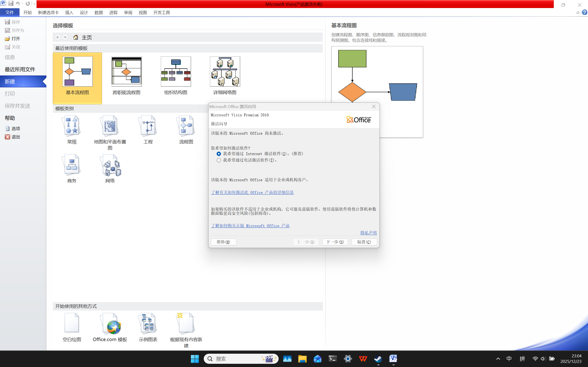Open the 地图和平面布置图 category icon
Image resolution: width=588 pixels, height=367 pixels.
tap(110, 125)
